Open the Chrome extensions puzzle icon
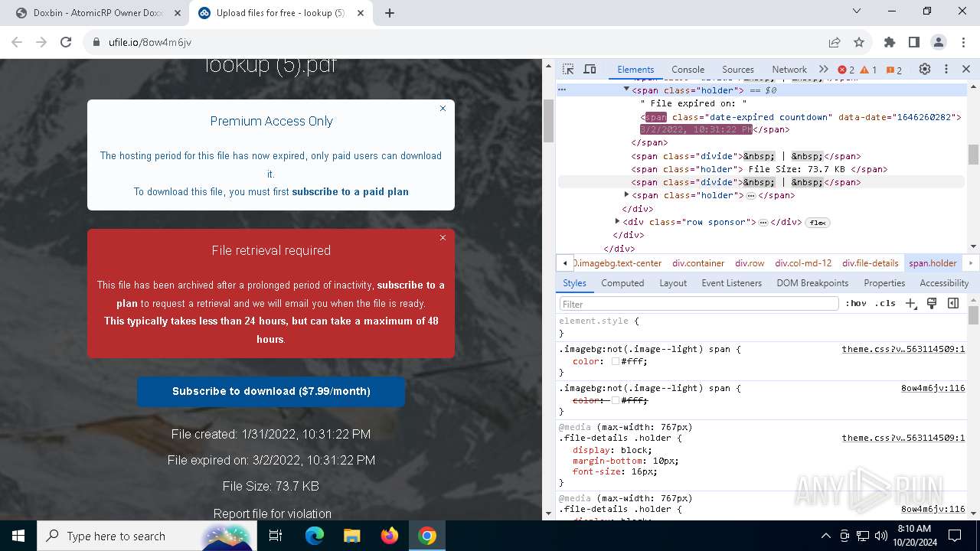 click(890, 42)
